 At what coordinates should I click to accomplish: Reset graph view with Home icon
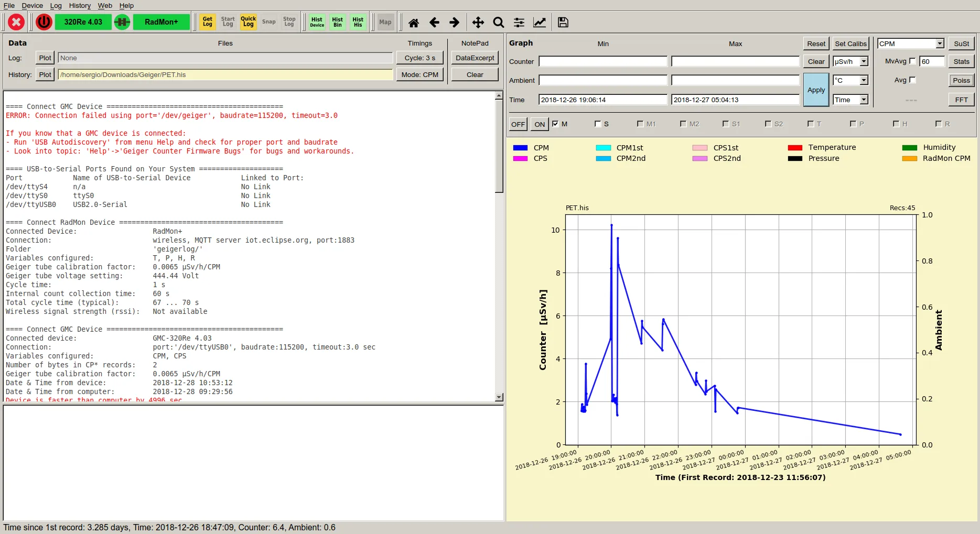(x=414, y=23)
